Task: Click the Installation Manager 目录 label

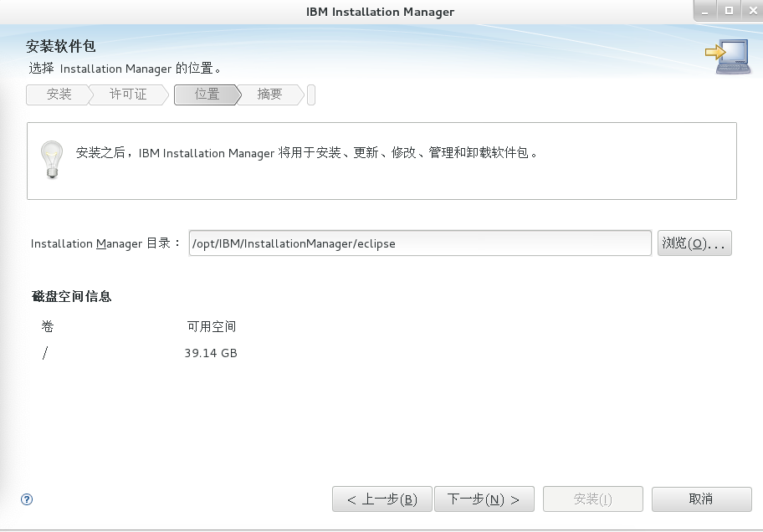Action: 105,243
